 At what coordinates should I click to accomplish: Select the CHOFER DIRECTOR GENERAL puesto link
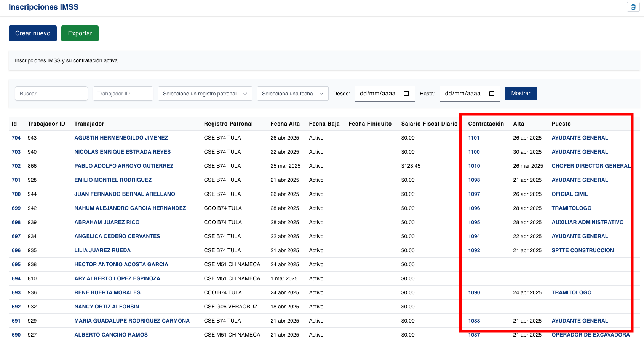coord(591,166)
